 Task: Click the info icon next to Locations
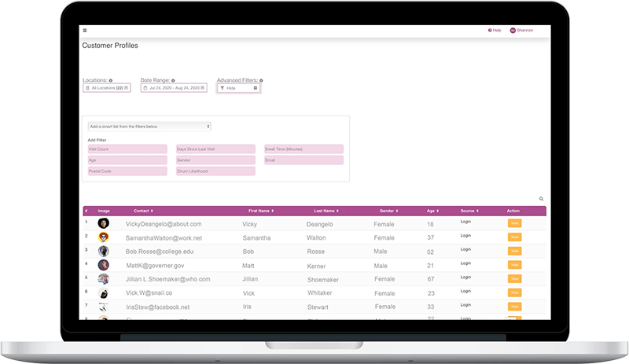pyautogui.click(x=111, y=80)
